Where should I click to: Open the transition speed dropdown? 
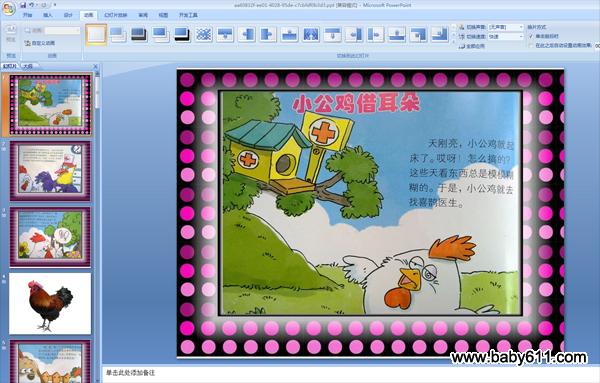[505, 36]
